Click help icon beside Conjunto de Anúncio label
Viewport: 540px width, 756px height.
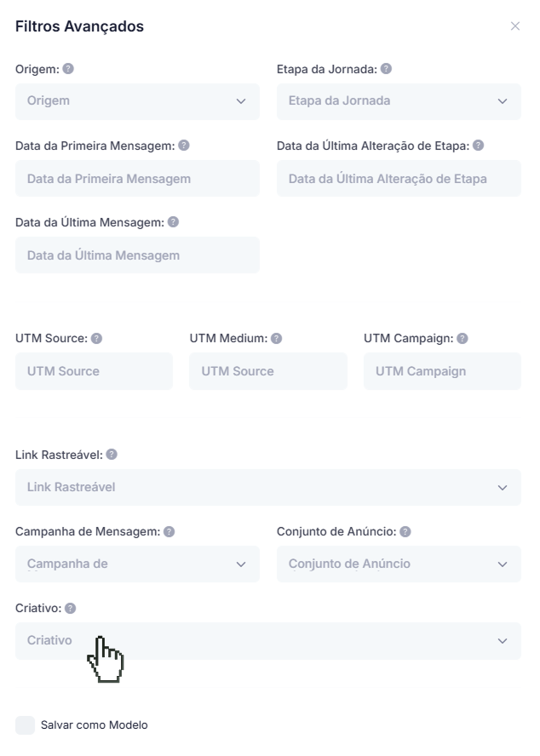click(x=405, y=531)
